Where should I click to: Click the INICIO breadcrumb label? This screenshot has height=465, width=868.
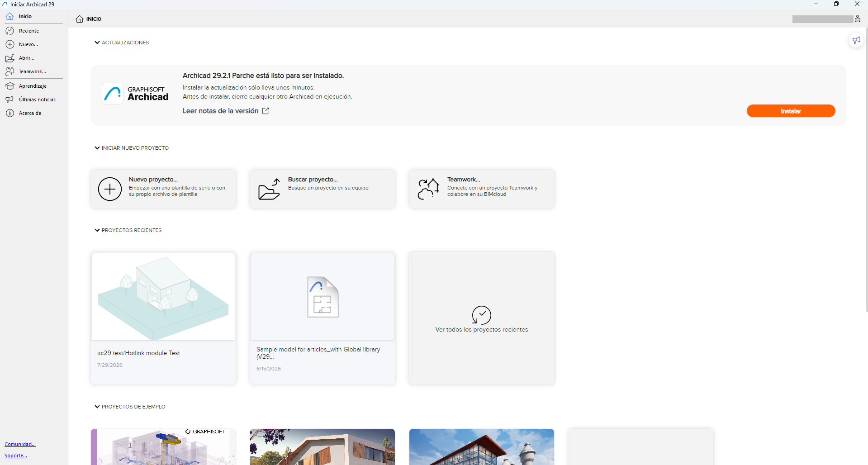(94, 19)
